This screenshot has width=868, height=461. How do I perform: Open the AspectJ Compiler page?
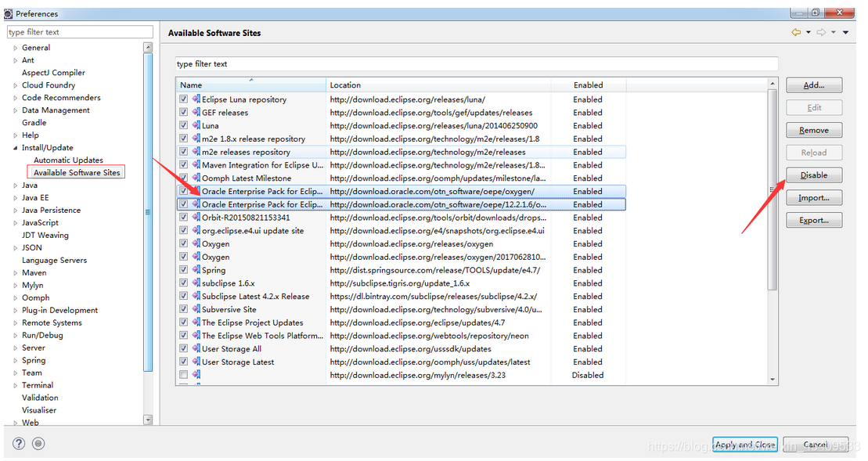tap(54, 73)
